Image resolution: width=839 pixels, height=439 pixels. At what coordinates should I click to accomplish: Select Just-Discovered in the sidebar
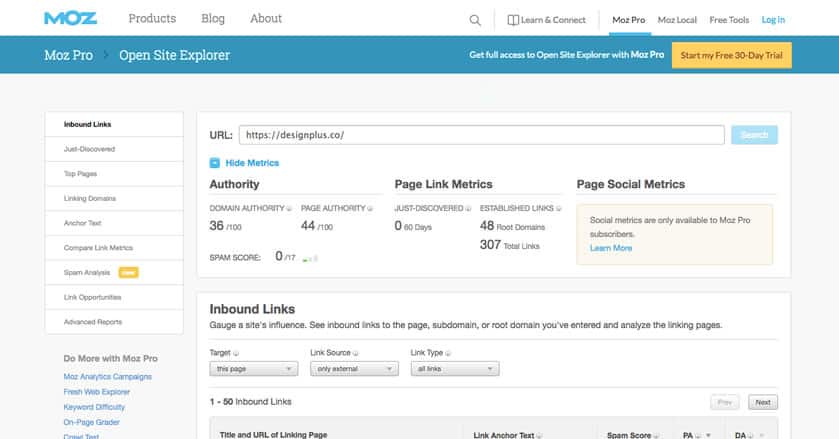click(114, 149)
